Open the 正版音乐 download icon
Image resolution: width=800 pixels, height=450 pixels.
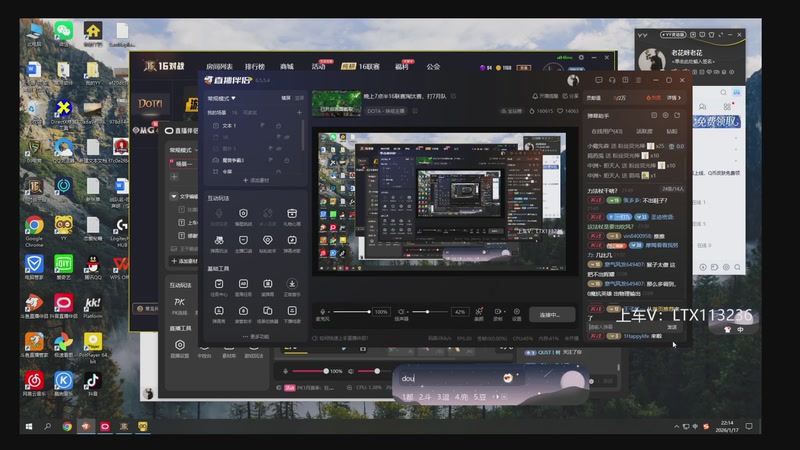click(292, 284)
